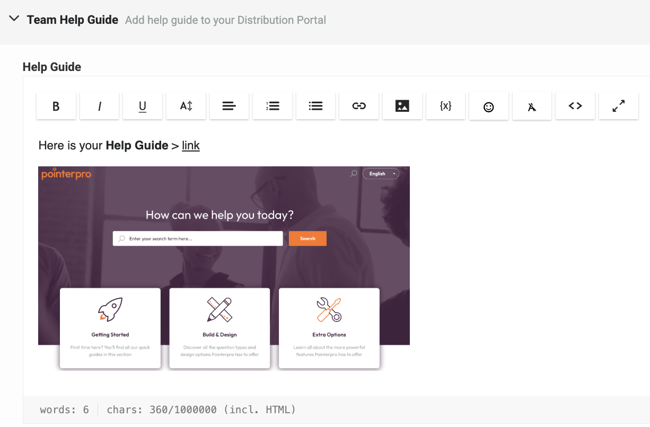Screen dimensions: 650x427
Task: Click the orange Search button
Action: 307,239
